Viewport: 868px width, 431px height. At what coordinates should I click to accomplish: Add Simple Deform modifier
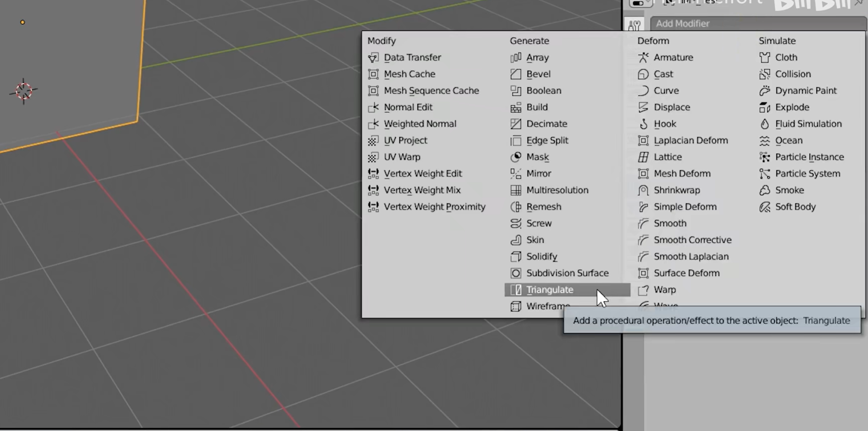pos(685,206)
